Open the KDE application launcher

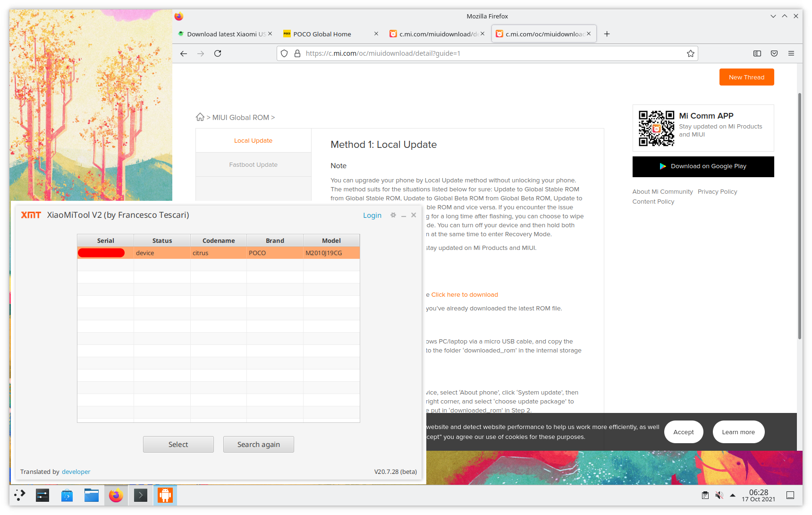pos(19,495)
